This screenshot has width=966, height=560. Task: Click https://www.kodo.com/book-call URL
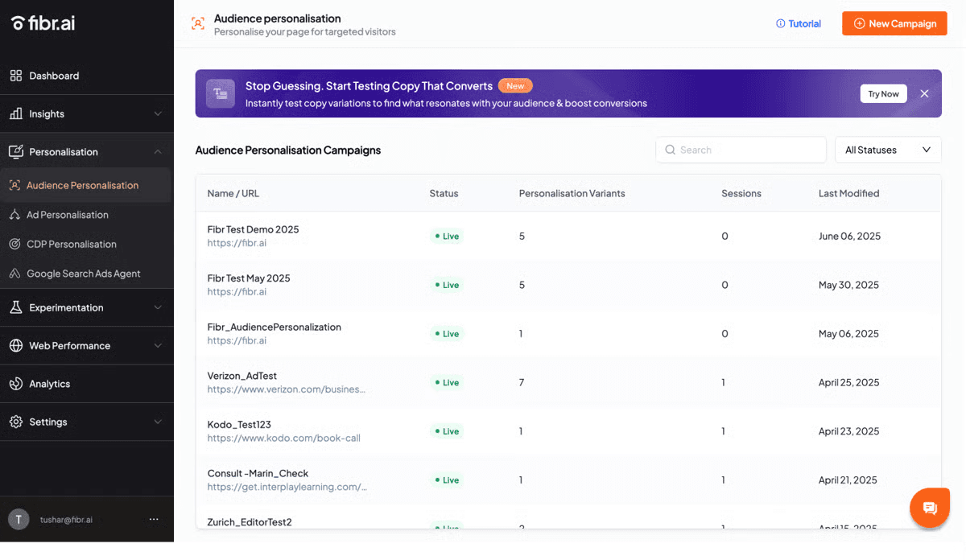(x=283, y=439)
